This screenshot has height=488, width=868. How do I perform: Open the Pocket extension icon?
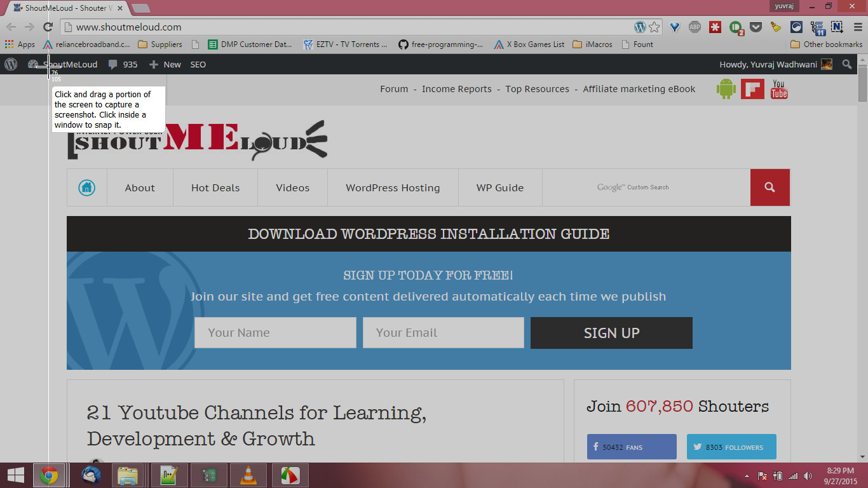pos(756,27)
